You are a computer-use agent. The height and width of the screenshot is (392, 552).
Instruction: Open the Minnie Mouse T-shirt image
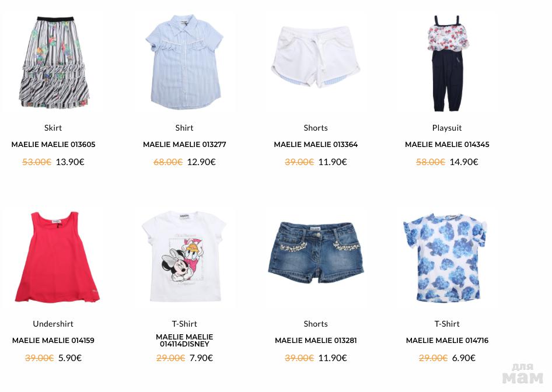click(184, 256)
